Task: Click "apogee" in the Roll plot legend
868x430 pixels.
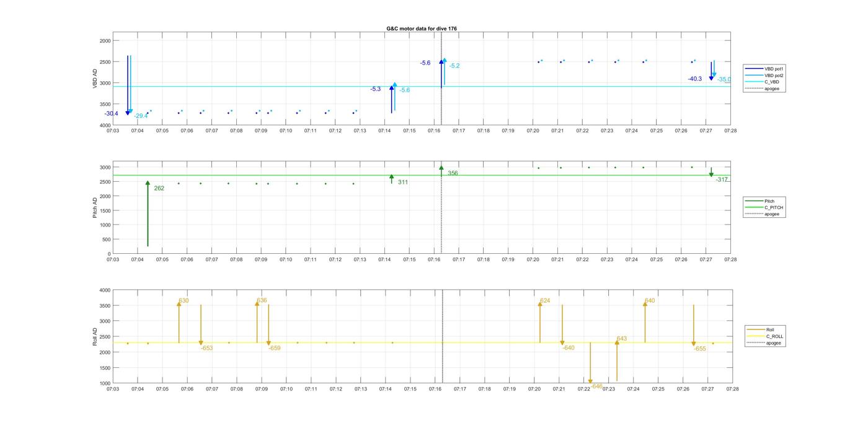Action: coord(764,343)
